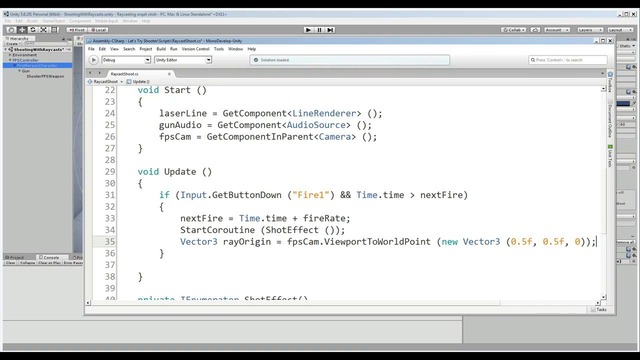Start Unity Play mode
The width and height of the screenshot is (640, 360).
(309, 30)
